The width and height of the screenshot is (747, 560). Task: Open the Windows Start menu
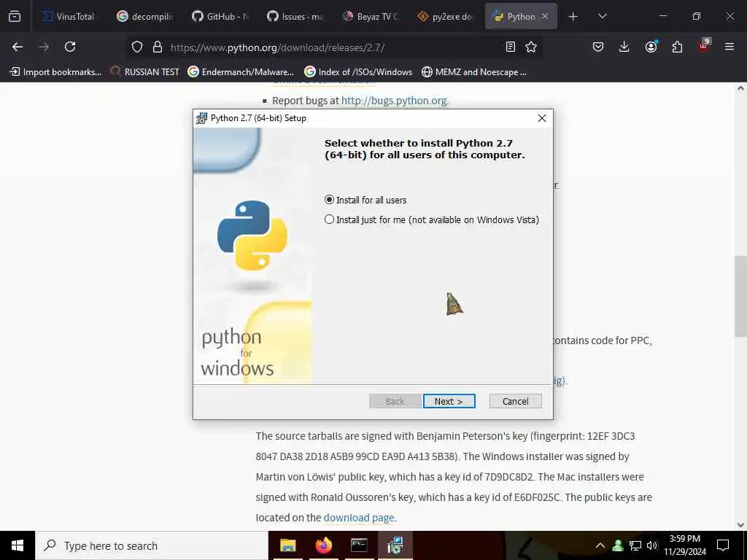click(x=18, y=545)
